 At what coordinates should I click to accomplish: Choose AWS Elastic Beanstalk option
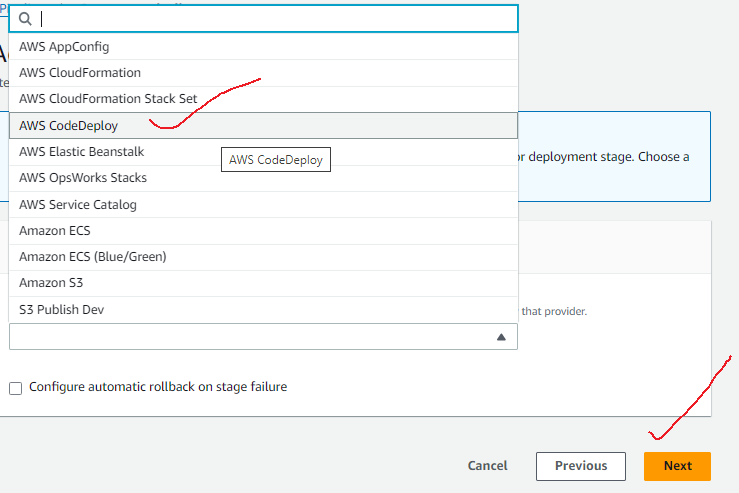click(263, 152)
